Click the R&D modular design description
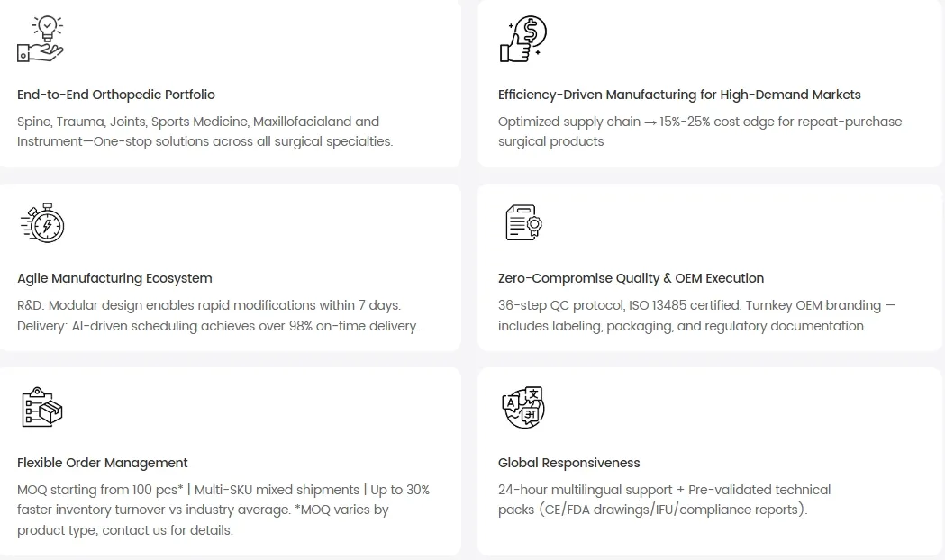The width and height of the screenshot is (945, 560). (x=209, y=305)
